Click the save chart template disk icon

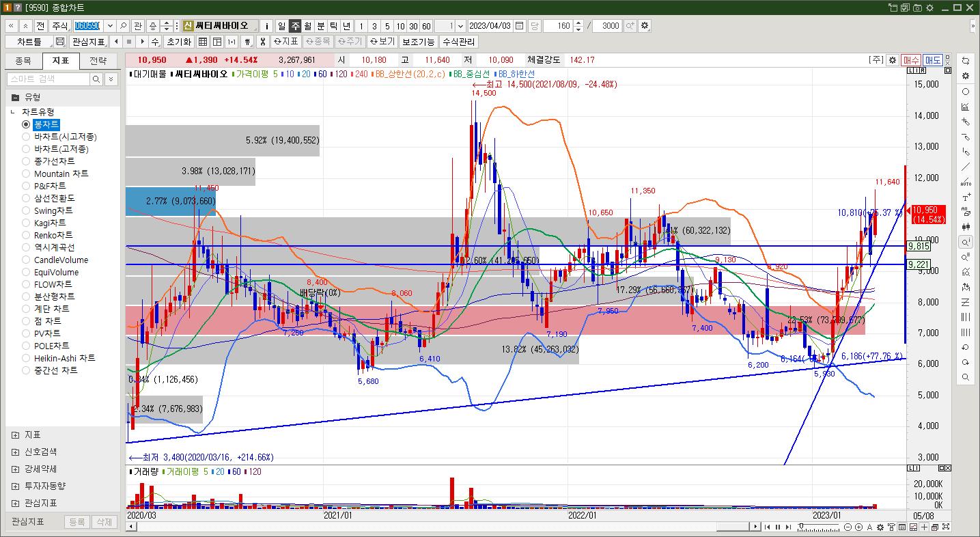(60, 42)
